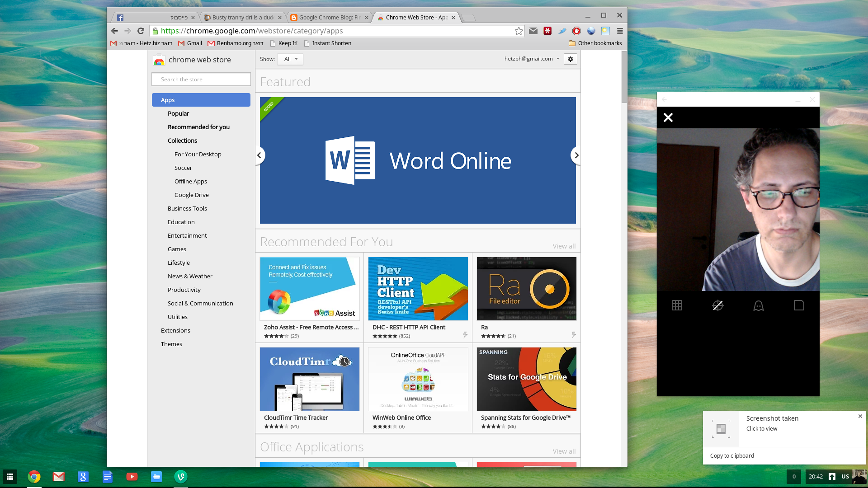Image resolution: width=868 pixels, height=488 pixels.
Task: Open the Chrome OS app launcher
Action: 10,477
